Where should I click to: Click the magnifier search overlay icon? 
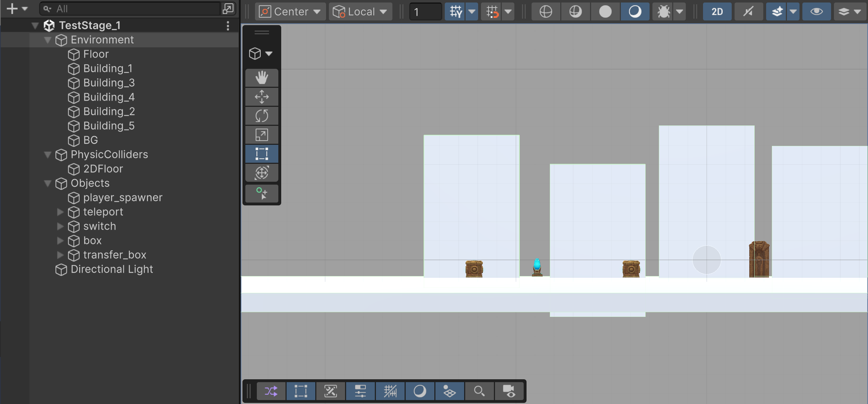(x=480, y=391)
